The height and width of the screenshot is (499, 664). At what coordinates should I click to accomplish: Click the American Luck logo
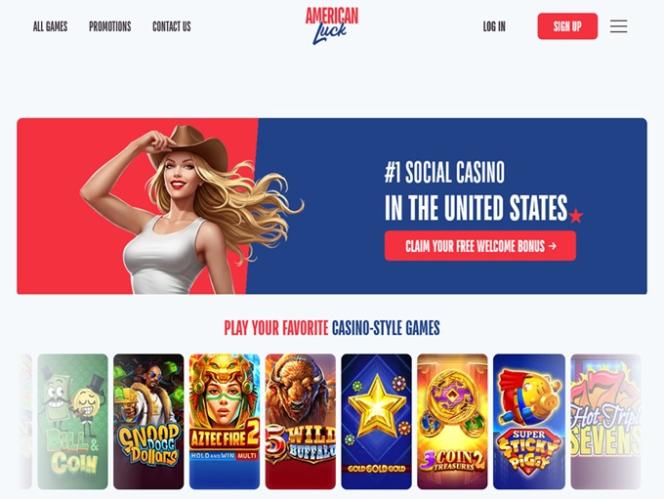(332, 26)
